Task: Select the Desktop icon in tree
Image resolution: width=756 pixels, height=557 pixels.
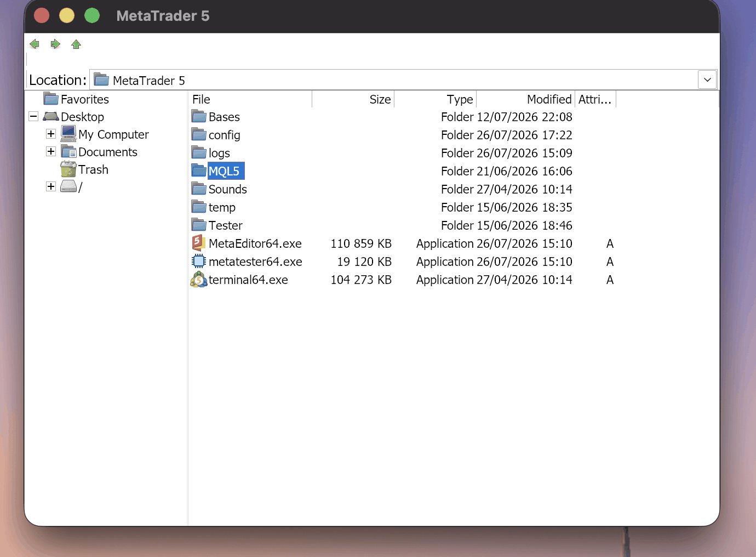Action: tap(51, 116)
